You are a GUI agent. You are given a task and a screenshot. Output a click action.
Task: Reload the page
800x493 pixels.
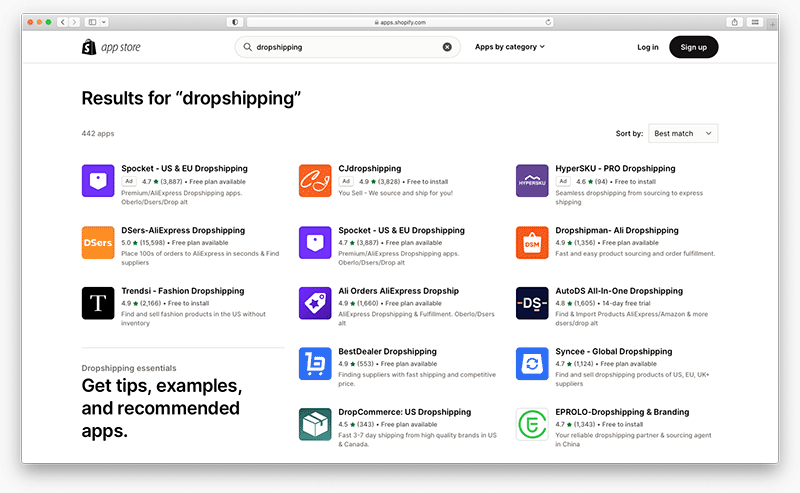pyautogui.click(x=548, y=22)
